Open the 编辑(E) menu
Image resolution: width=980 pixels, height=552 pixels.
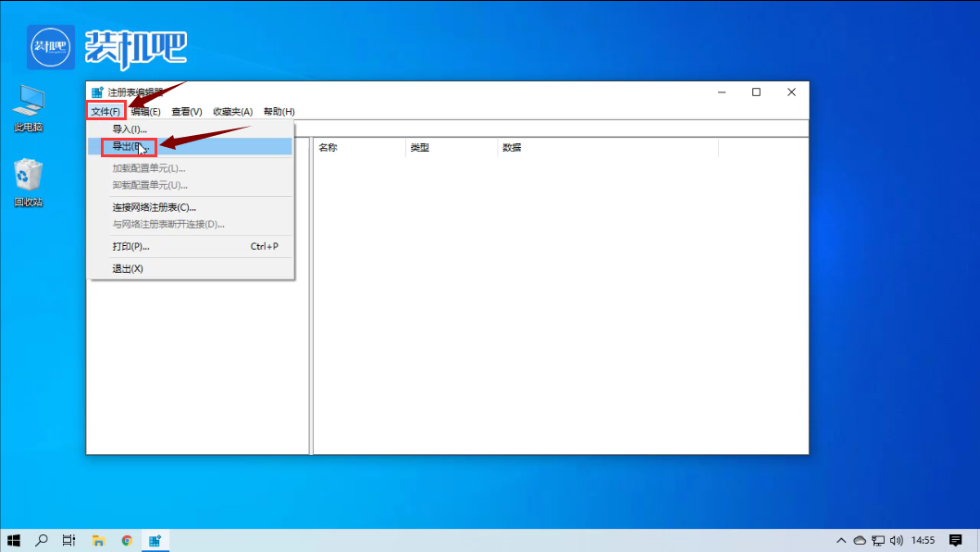(x=147, y=111)
